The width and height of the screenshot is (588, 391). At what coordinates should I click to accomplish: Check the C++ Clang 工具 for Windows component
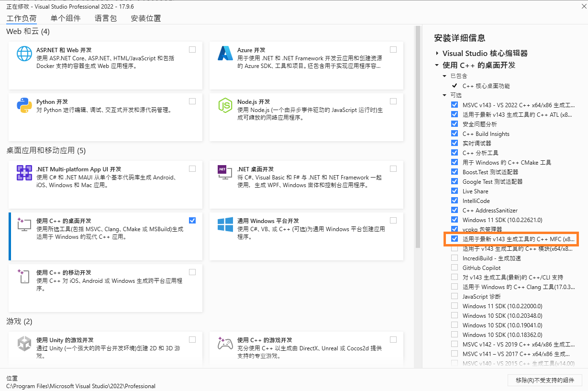click(454, 287)
